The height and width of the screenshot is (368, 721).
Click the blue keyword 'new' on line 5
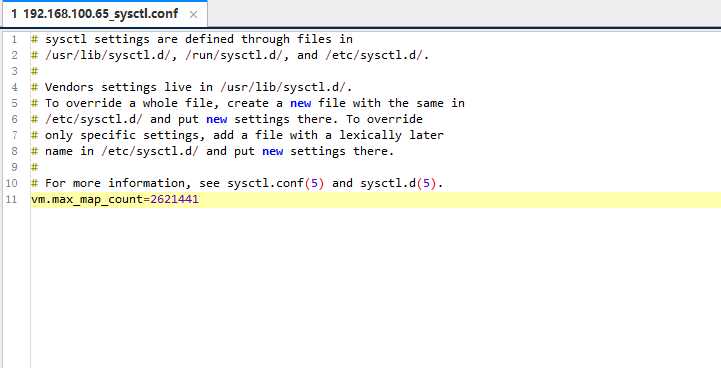[x=301, y=103]
